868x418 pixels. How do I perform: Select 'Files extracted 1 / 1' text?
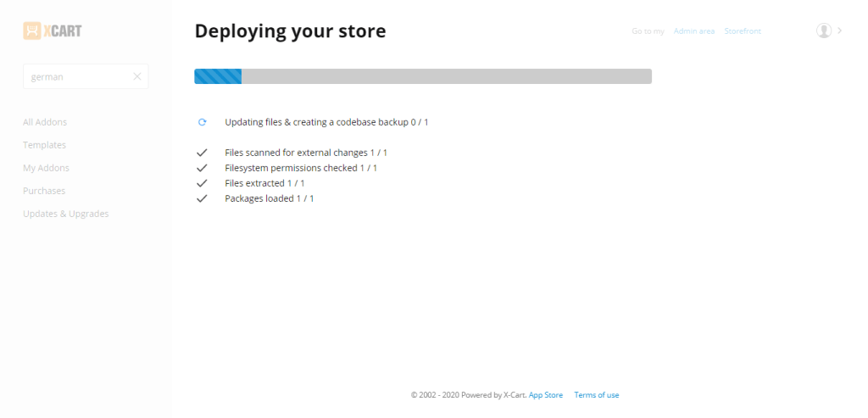click(264, 182)
